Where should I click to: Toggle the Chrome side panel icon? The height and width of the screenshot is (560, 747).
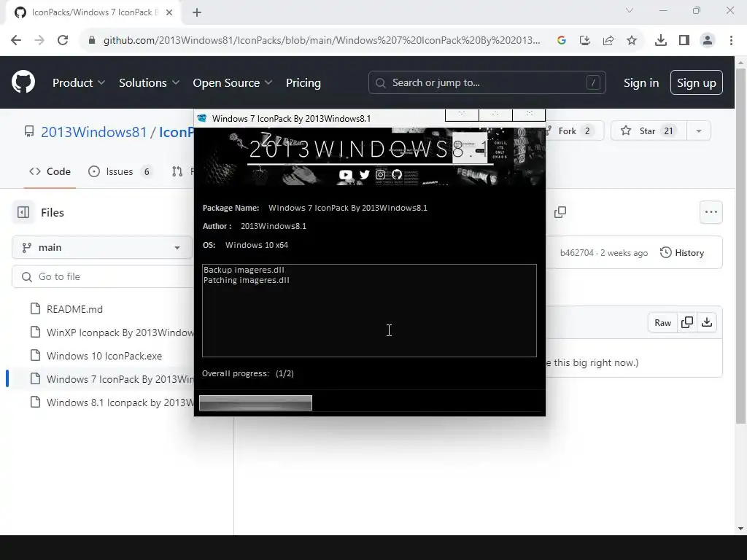click(x=684, y=41)
